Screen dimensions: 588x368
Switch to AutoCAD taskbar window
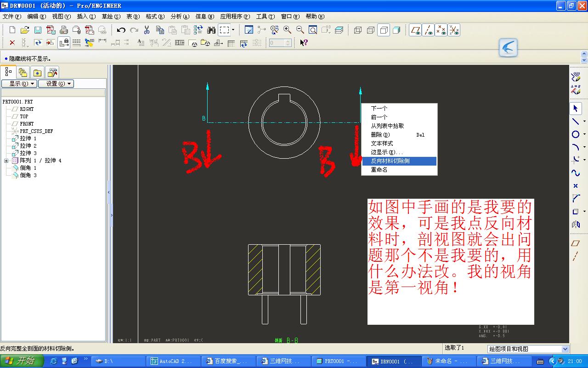(174, 361)
